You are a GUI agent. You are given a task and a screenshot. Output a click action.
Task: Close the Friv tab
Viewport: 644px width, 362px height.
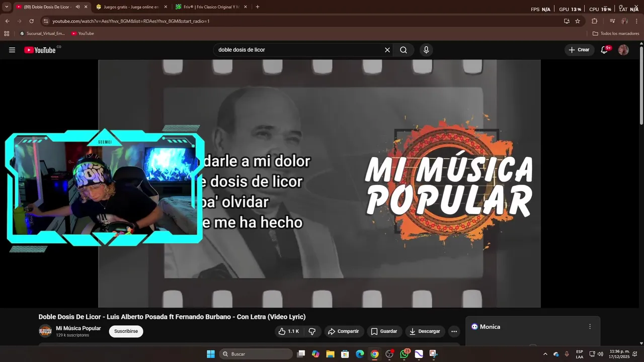click(246, 7)
